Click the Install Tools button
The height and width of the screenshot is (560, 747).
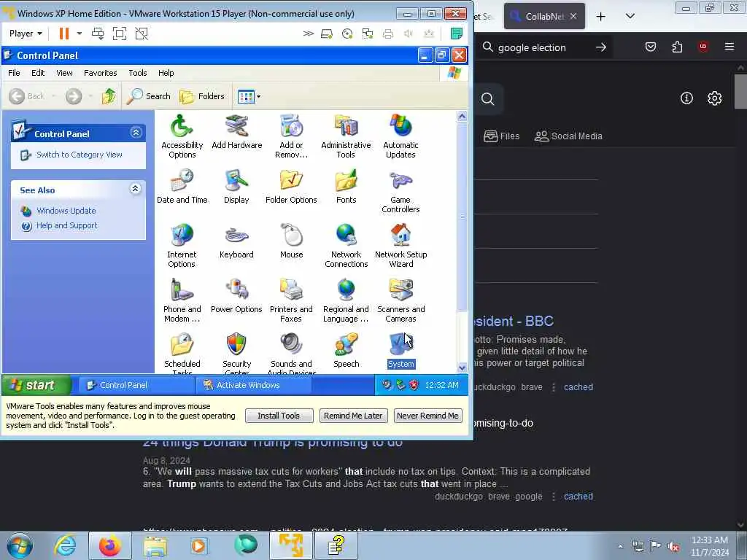point(279,416)
